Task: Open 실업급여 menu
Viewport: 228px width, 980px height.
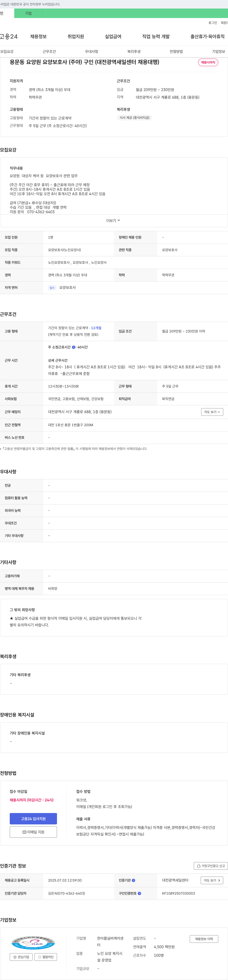Action: [x=113, y=37]
